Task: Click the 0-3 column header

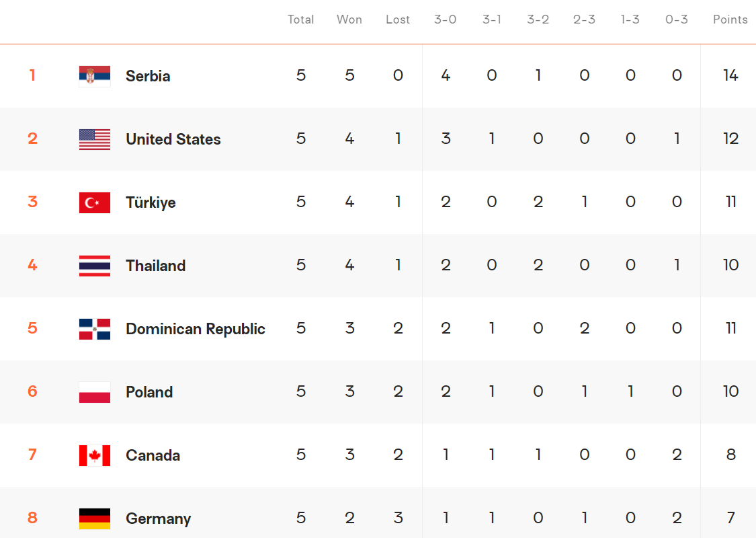Action: click(x=677, y=20)
